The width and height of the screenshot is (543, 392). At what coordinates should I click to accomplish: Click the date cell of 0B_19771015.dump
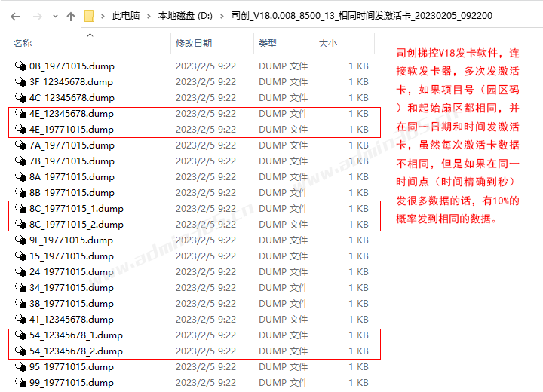[x=206, y=66]
